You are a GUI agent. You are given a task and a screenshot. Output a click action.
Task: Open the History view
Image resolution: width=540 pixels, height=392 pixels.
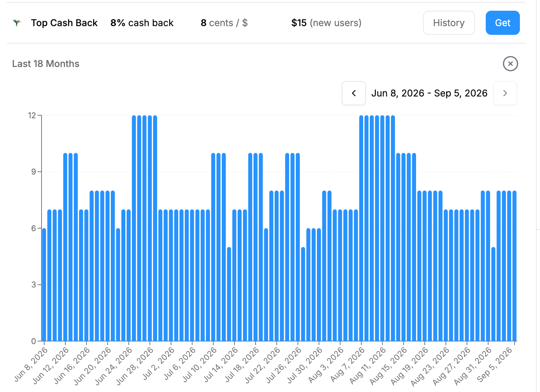point(449,23)
